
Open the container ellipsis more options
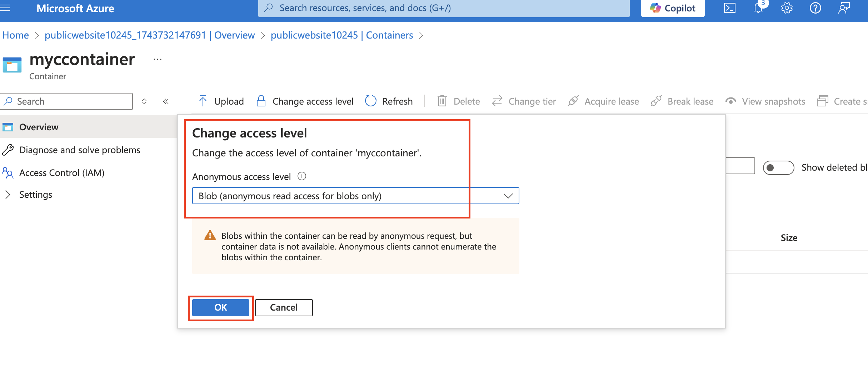[158, 59]
